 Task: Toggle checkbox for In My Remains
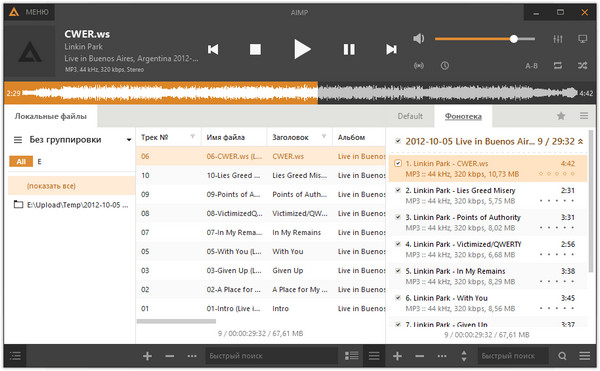398,271
